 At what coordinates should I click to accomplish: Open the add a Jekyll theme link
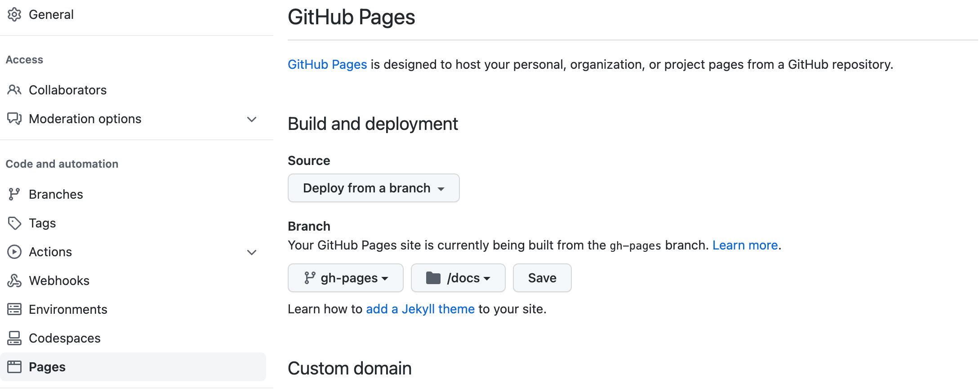[x=420, y=309]
